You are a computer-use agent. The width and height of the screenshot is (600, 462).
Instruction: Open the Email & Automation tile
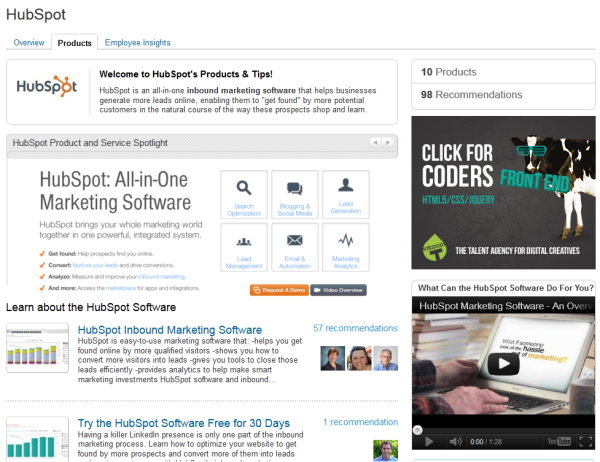pos(295,248)
